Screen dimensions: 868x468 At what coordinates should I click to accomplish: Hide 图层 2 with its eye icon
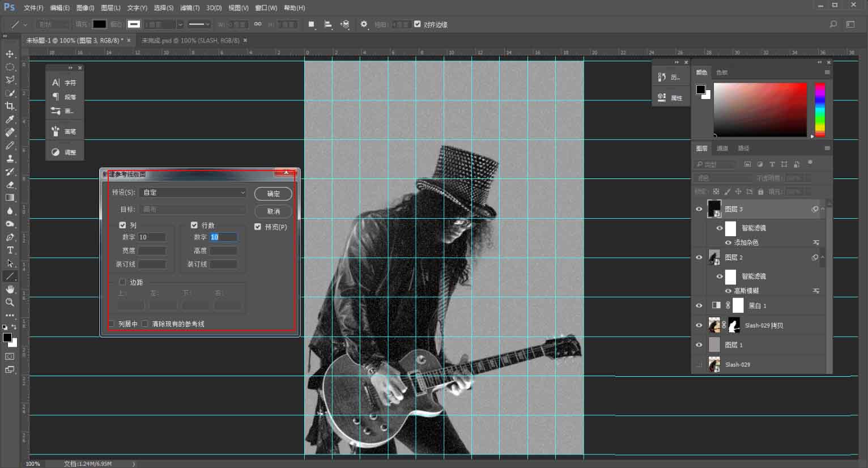coord(699,257)
